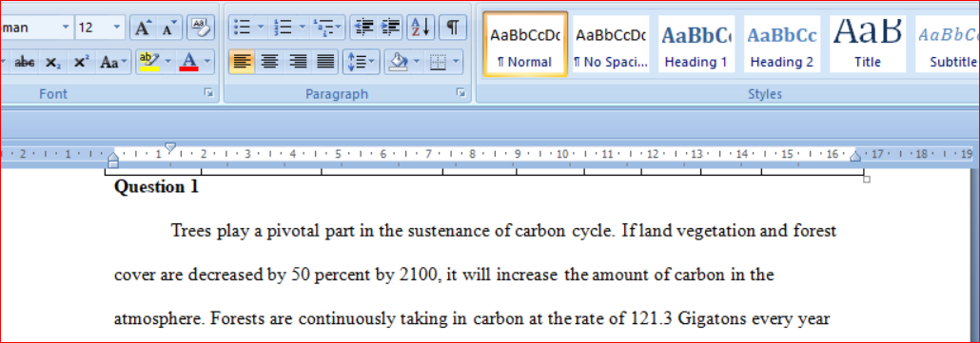Toggle superscript formatting
980x343 pixels.
pyautogui.click(x=81, y=63)
